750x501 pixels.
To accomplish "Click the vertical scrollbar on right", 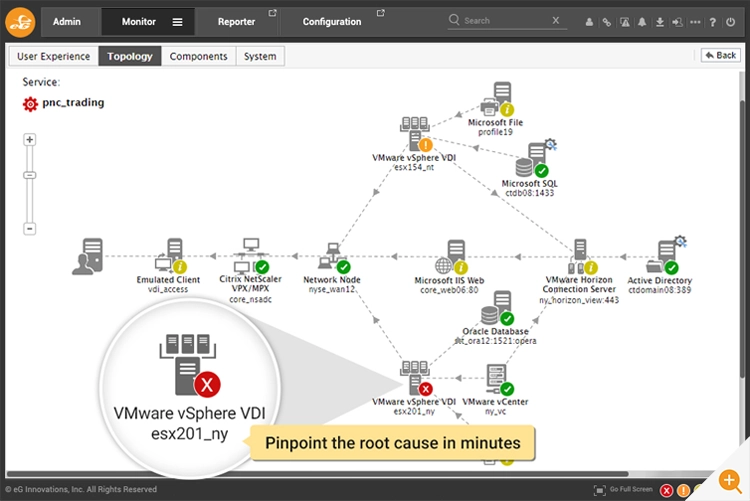I will click(x=743, y=239).
